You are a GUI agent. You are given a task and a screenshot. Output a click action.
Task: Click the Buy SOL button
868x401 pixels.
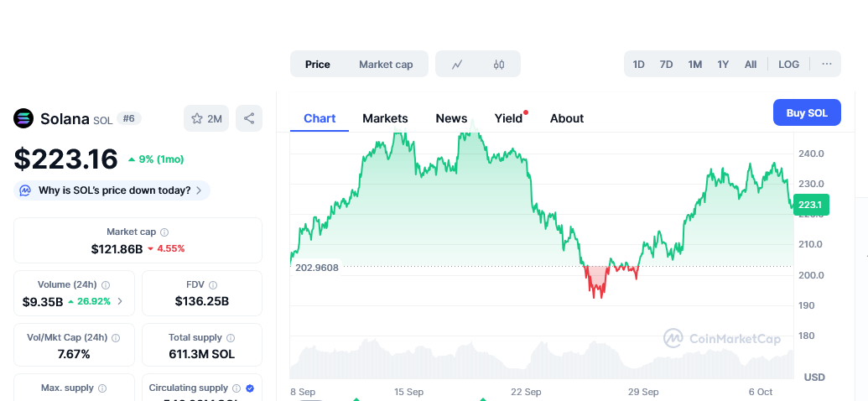[x=806, y=113]
